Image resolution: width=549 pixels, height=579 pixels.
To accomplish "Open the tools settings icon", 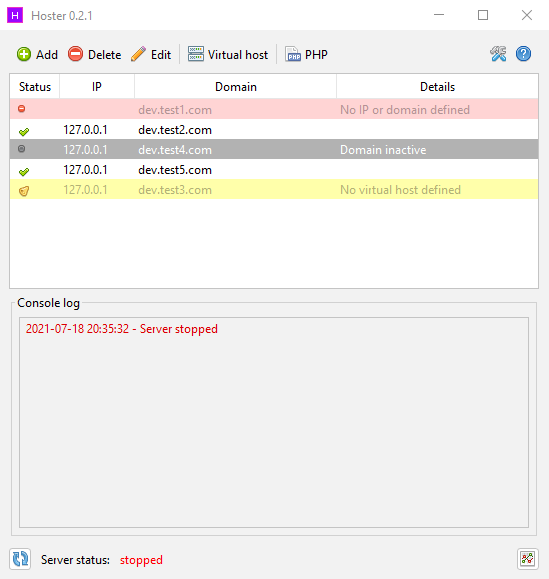I will tap(498, 54).
